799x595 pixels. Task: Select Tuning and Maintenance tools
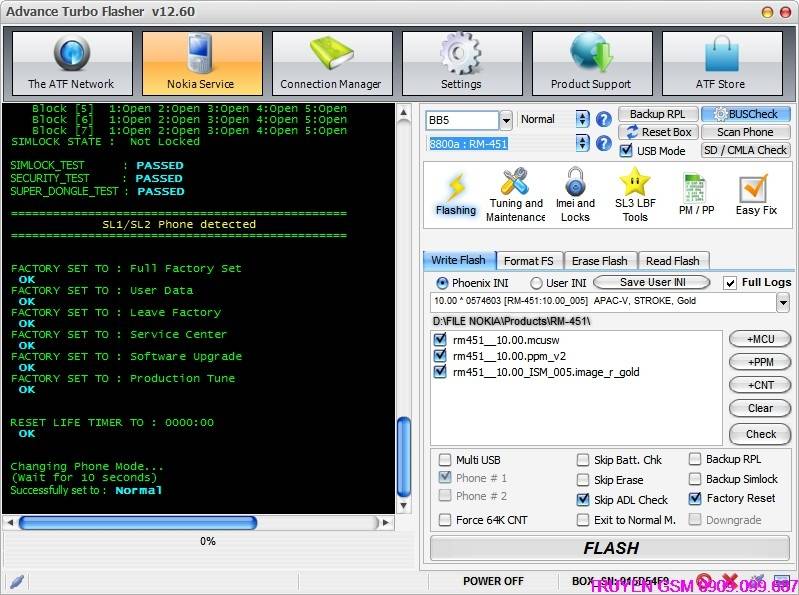click(516, 196)
